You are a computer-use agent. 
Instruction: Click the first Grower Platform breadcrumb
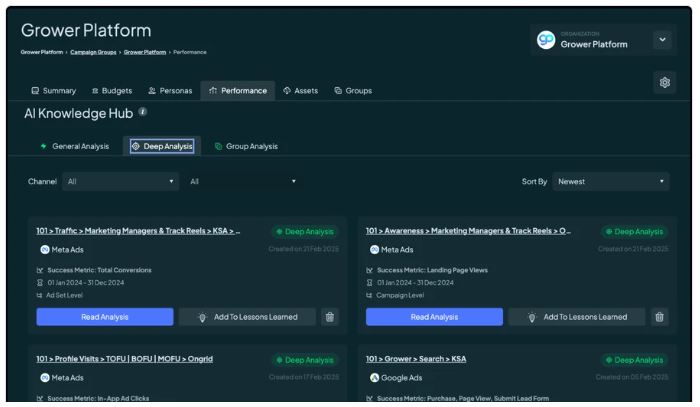tap(42, 52)
